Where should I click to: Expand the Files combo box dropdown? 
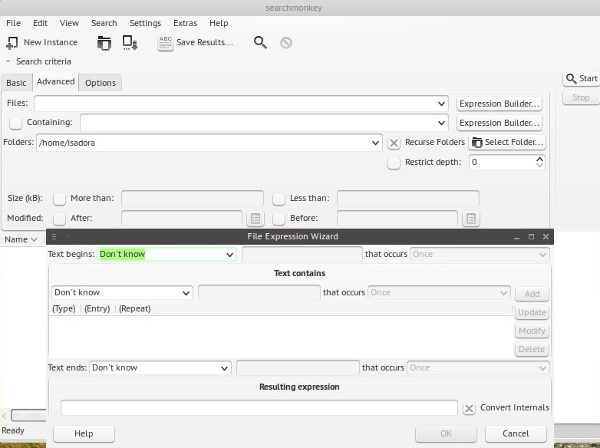point(441,104)
